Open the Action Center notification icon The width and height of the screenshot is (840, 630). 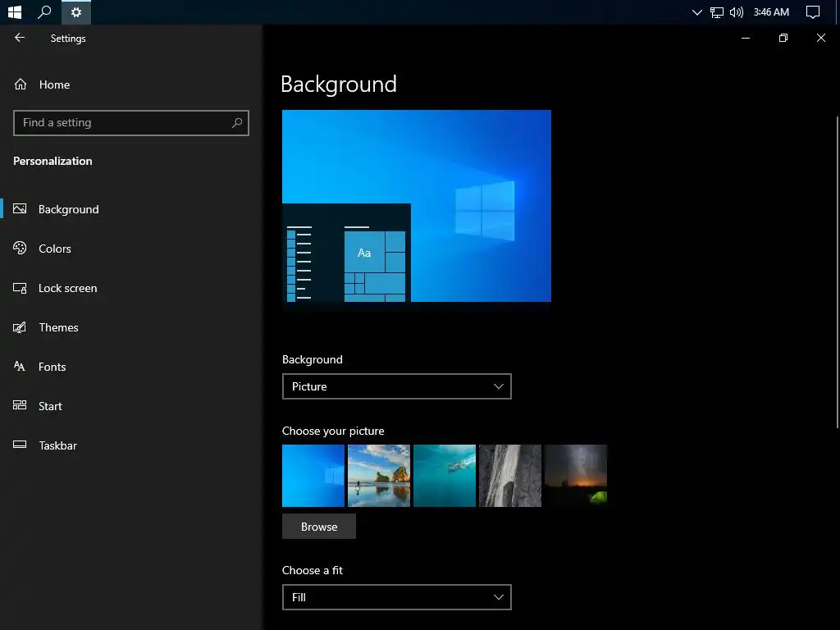813,12
